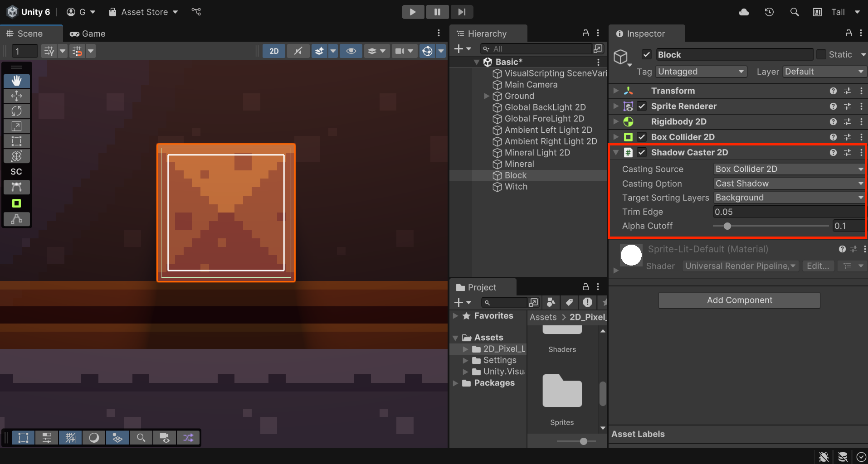Image resolution: width=868 pixels, height=464 pixels.
Task: Click the Play button
Action: pos(413,12)
